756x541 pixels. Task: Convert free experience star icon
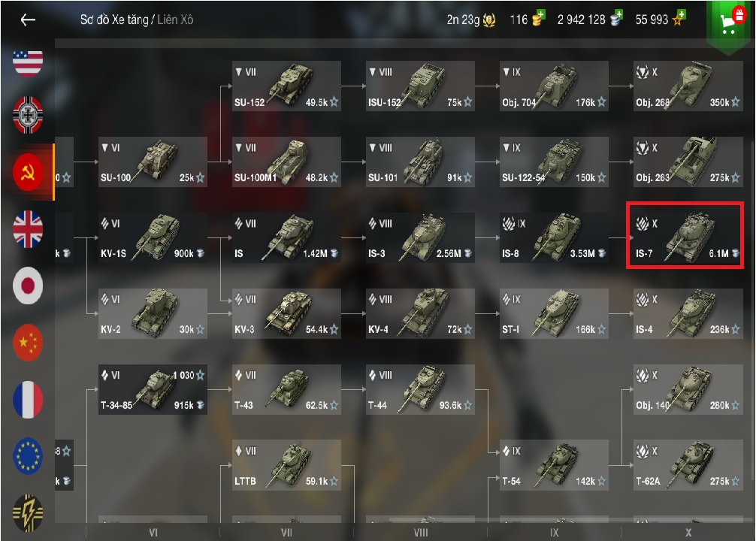pyautogui.click(x=679, y=18)
